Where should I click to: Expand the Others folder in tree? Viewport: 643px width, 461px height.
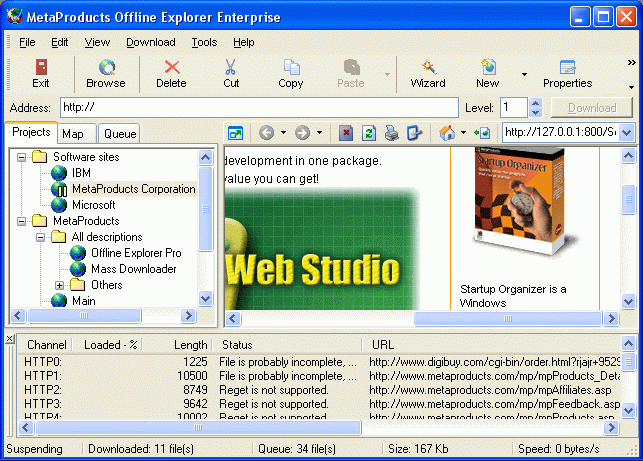pos(59,285)
